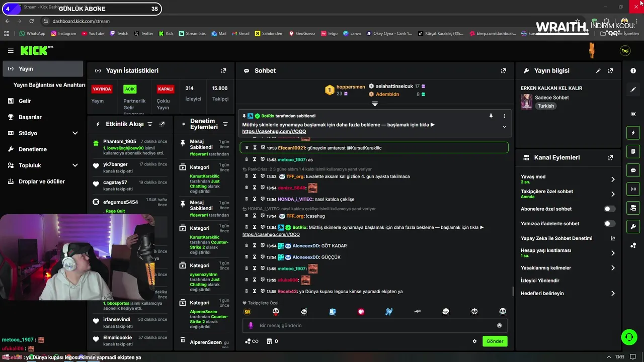This screenshot has width=644, height=362.
Task: Pop out the Etkinlik Akışı panel
Action: coord(162,124)
